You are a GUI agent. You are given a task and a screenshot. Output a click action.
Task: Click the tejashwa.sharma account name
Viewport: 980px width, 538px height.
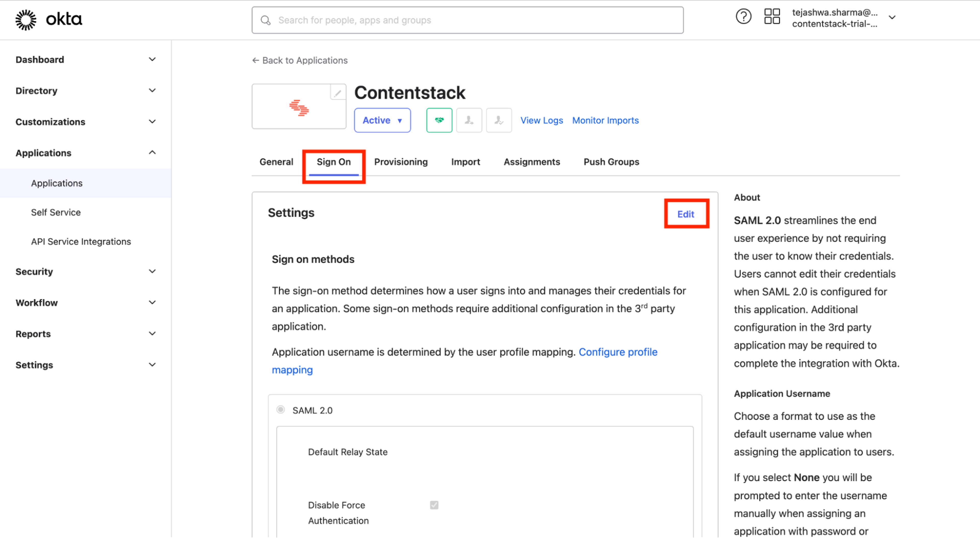pos(835,12)
